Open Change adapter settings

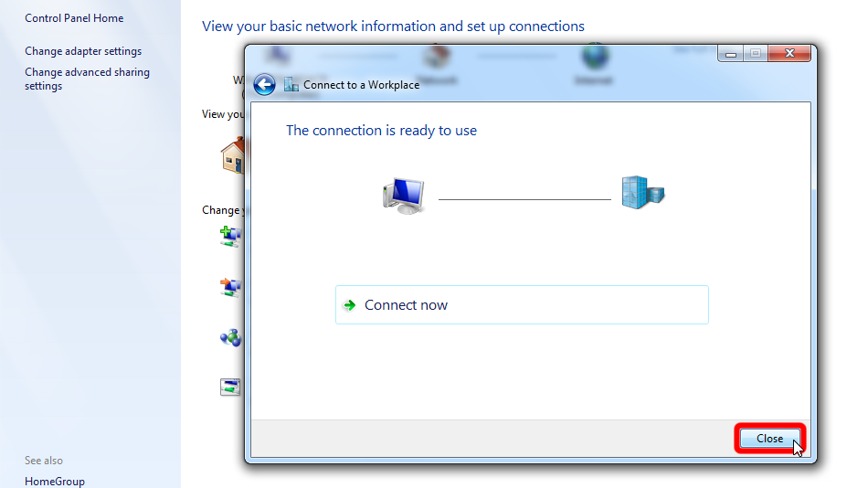83,51
